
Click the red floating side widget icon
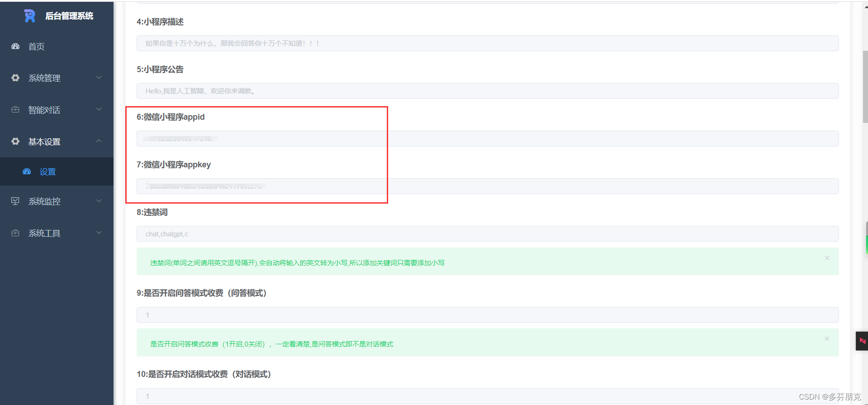point(862,341)
